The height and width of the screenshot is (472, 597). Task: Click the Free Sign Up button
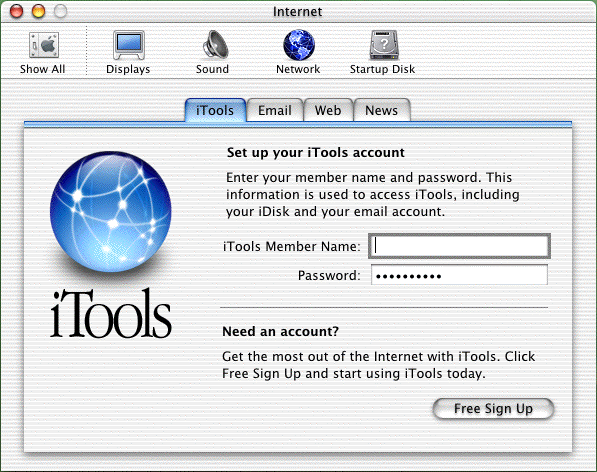coord(493,409)
